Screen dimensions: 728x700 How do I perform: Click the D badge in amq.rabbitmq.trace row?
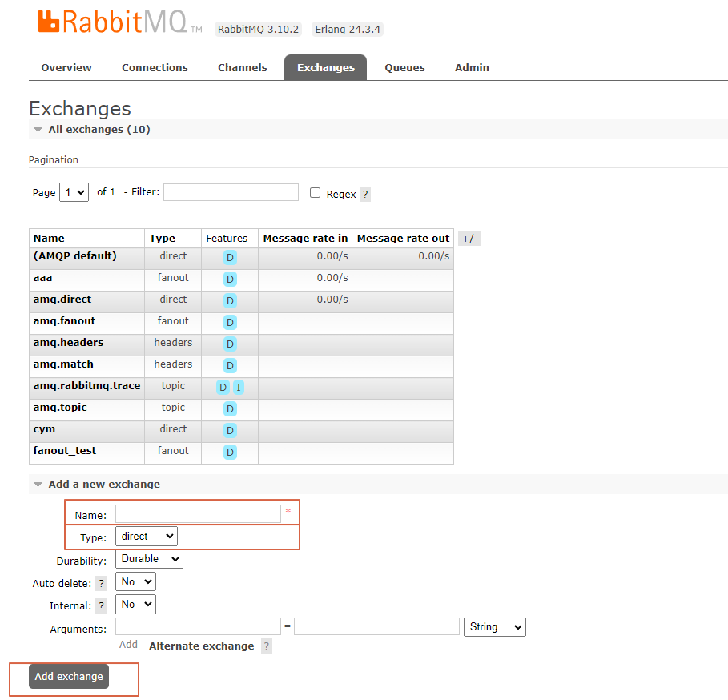tap(223, 387)
